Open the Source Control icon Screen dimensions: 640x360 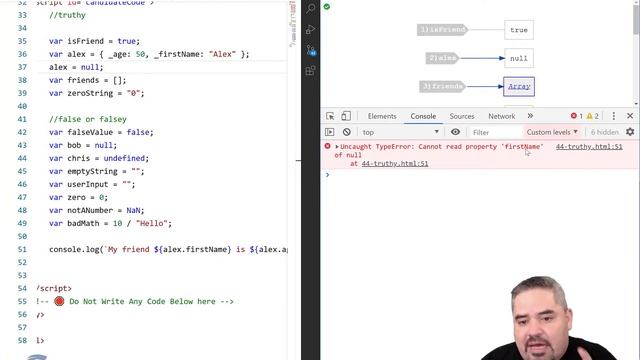coord(311,50)
